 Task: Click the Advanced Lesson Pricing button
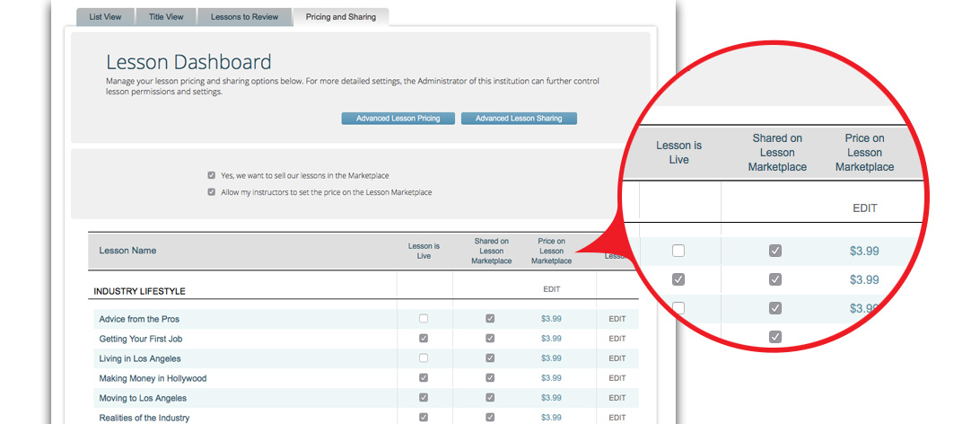pos(398,119)
